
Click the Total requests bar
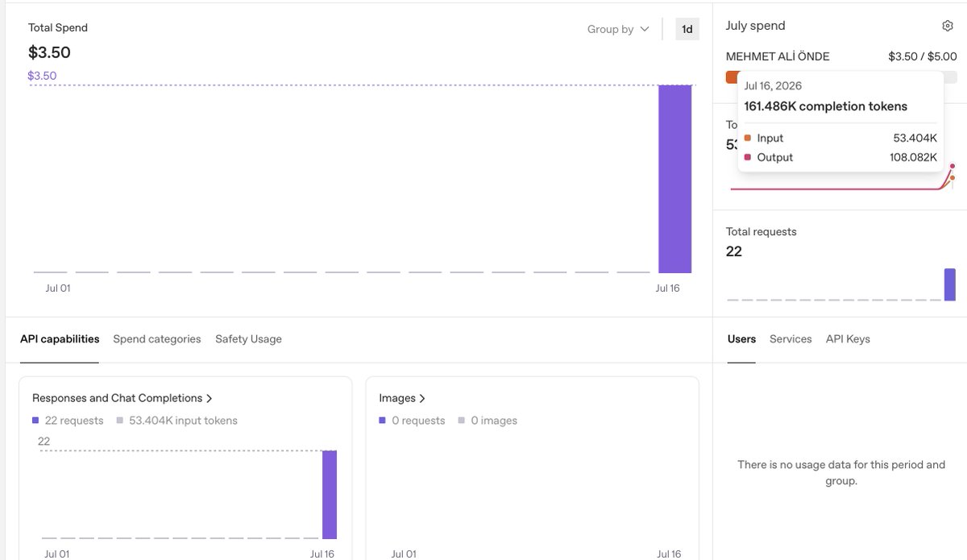950,284
